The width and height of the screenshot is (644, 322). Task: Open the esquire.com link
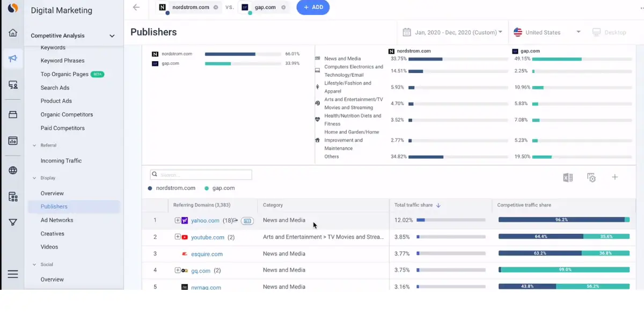(x=207, y=254)
